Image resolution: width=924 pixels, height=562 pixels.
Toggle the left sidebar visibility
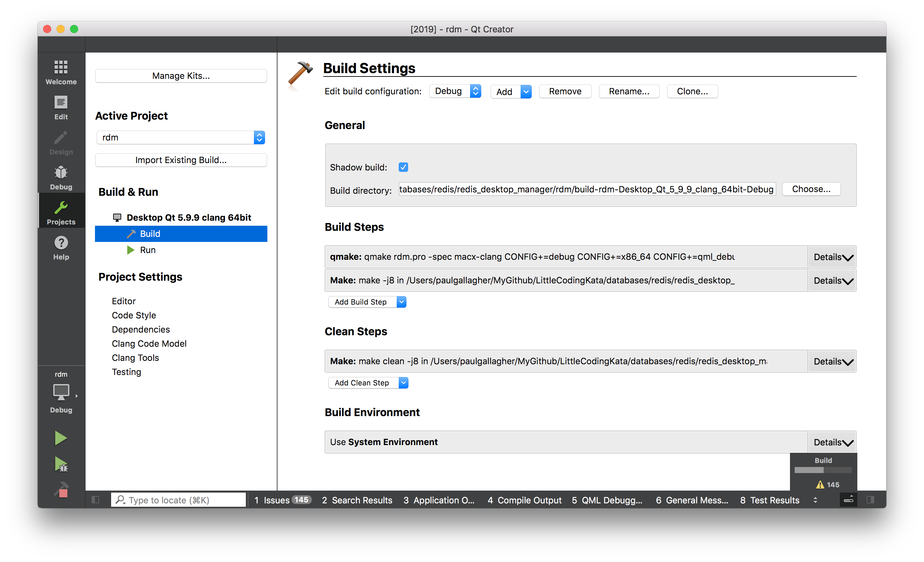coord(95,500)
